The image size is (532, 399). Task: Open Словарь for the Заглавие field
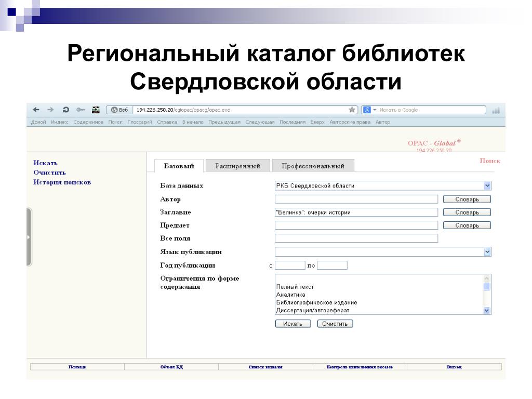tap(467, 212)
